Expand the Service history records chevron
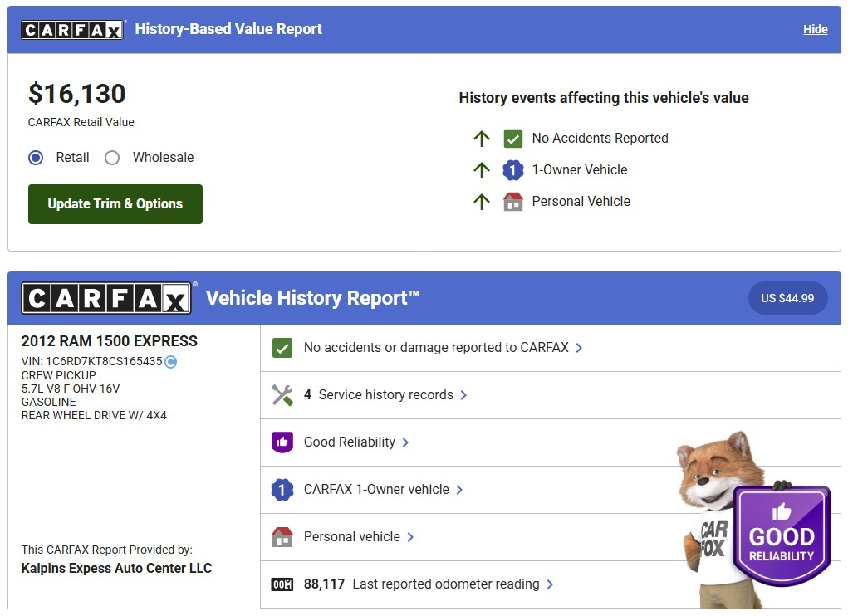848x616 pixels. [463, 395]
